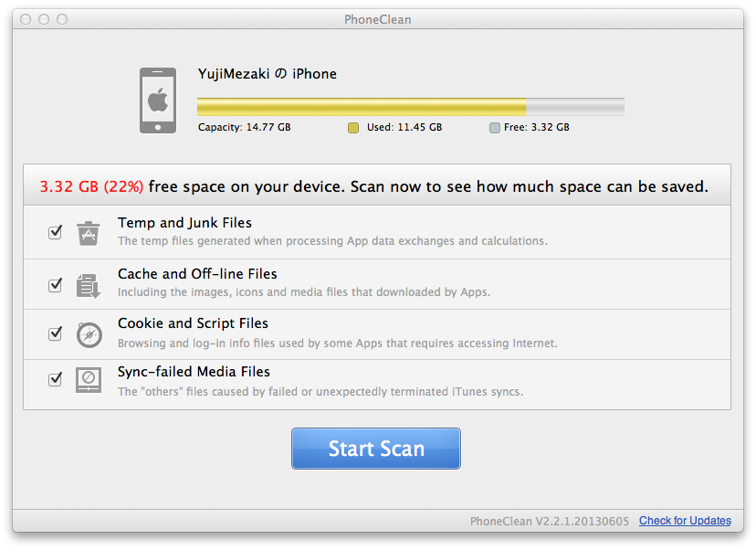Click the iPhone device icon
756x550 pixels.
pyautogui.click(x=158, y=100)
